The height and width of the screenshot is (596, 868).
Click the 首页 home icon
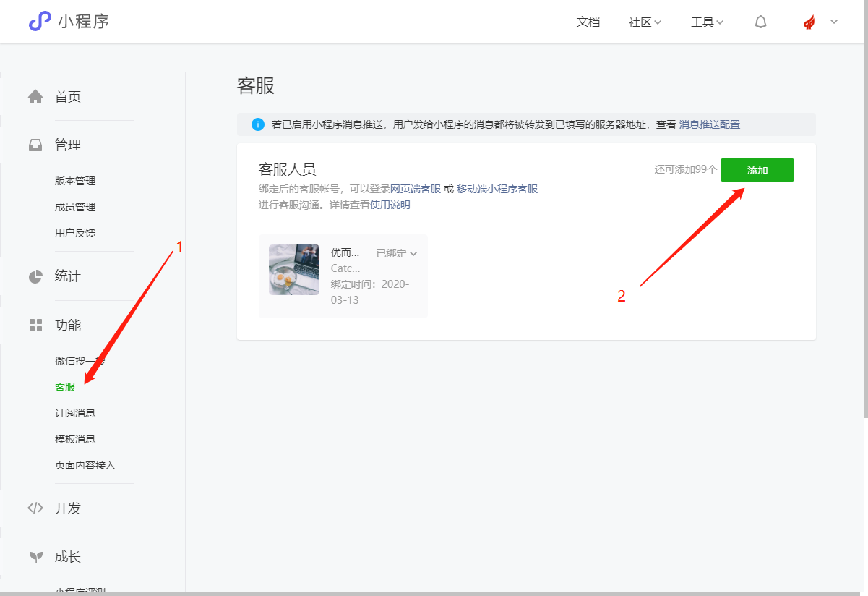tap(35, 97)
